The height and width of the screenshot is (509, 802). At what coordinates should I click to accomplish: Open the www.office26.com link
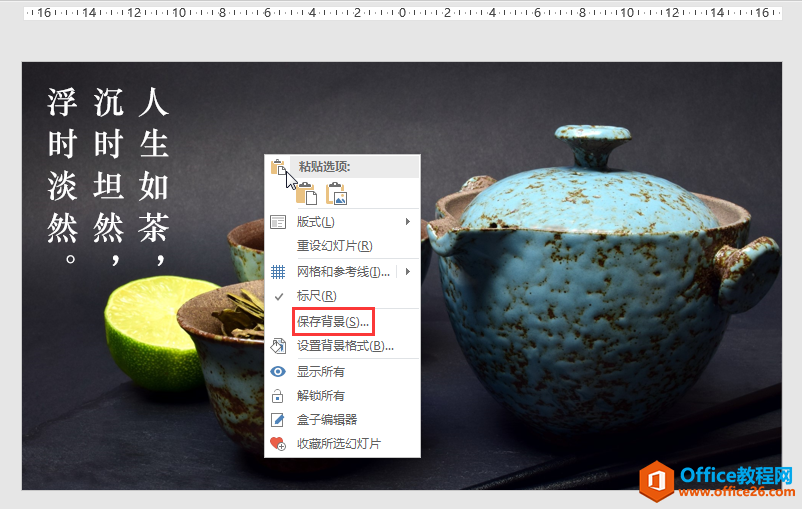[x=735, y=492]
